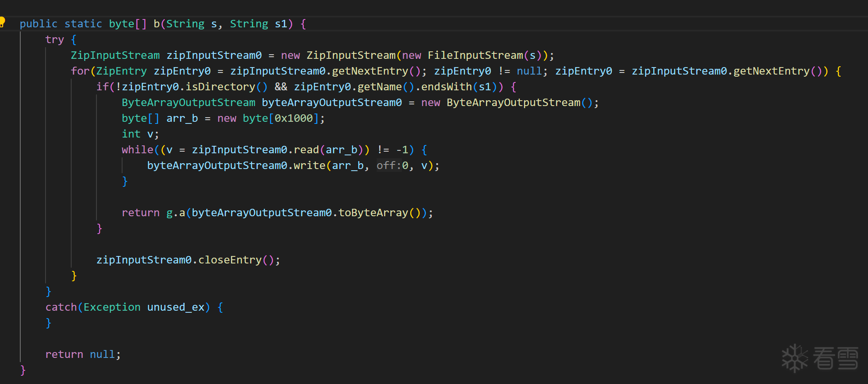
Task: Click the while keyword
Action: 137,150
